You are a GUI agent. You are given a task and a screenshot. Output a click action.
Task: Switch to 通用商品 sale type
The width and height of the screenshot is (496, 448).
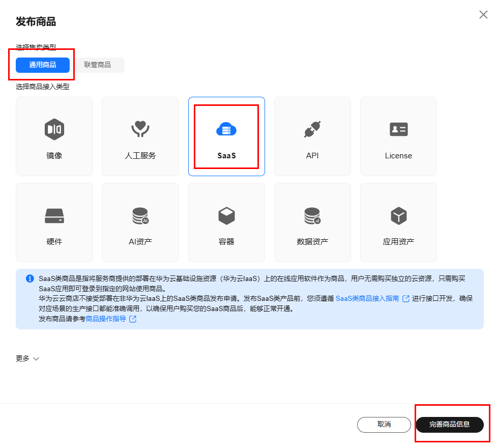pyautogui.click(x=43, y=65)
